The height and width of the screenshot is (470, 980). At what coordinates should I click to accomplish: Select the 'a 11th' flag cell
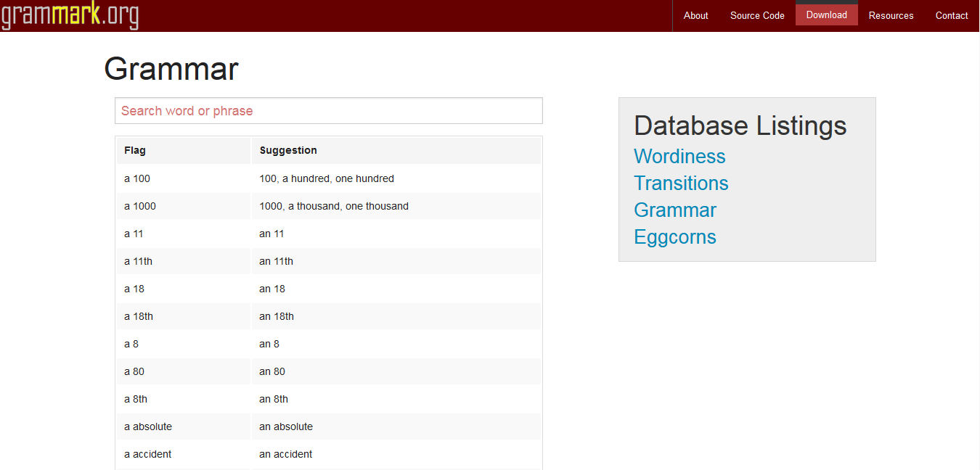pos(184,261)
